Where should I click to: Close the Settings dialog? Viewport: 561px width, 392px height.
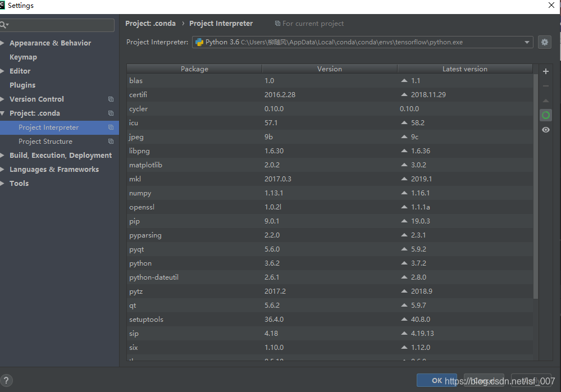551,6
